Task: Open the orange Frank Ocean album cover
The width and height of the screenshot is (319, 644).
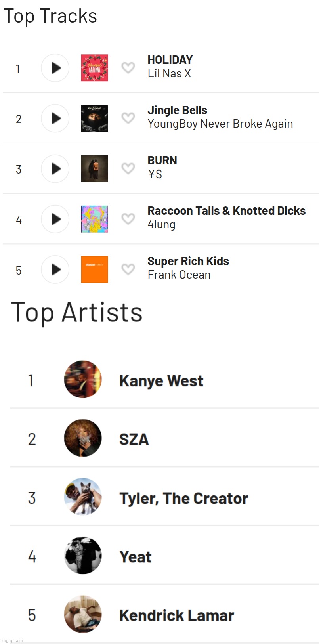Action: pyautogui.click(x=95, y=269)
